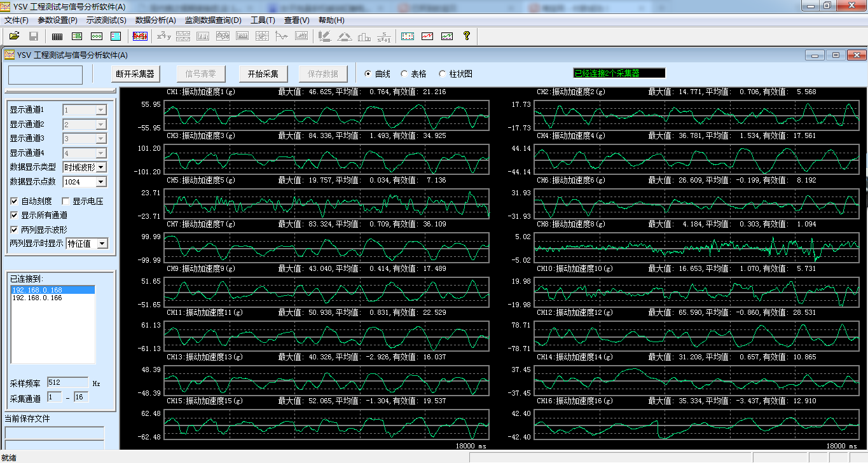Click the 开始采集 button

(x=263, y=74)
